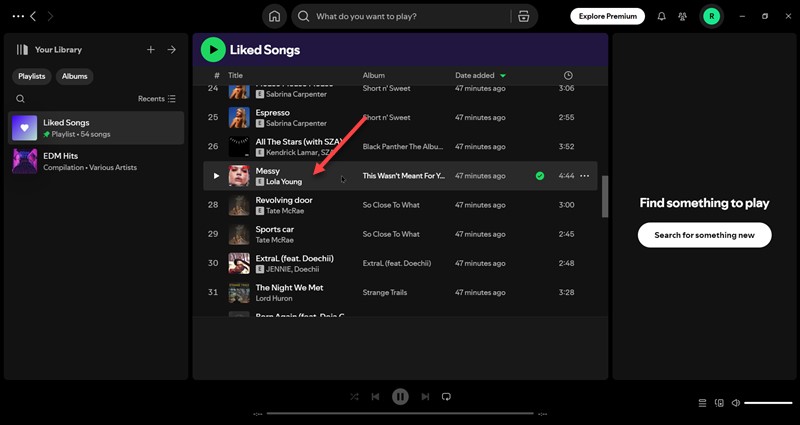Filter library by Albums
The image size is (800, 425).
point(74,76)
